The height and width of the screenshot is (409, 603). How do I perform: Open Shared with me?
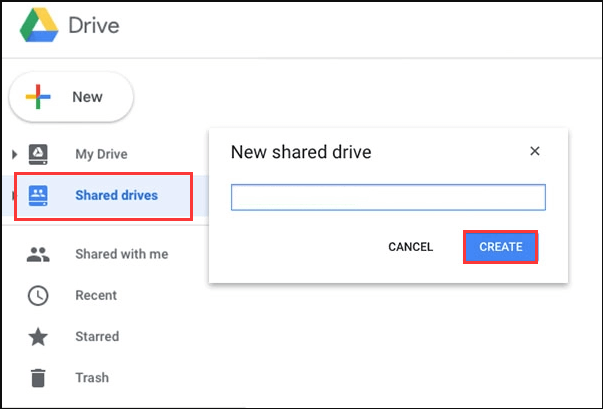[x=122, y=254]
